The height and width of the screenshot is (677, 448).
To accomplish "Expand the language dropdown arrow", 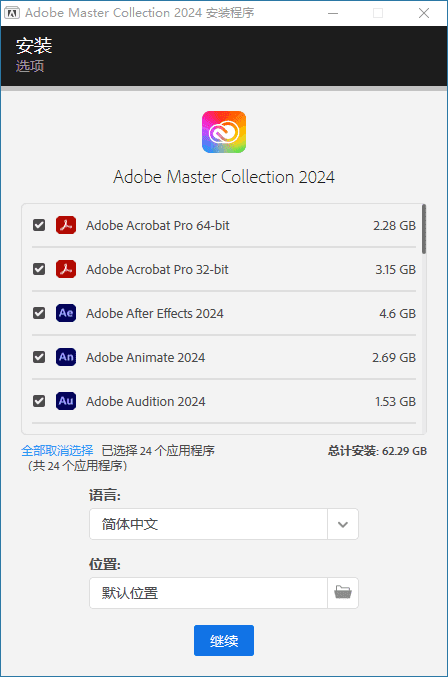I will (343, 524).
